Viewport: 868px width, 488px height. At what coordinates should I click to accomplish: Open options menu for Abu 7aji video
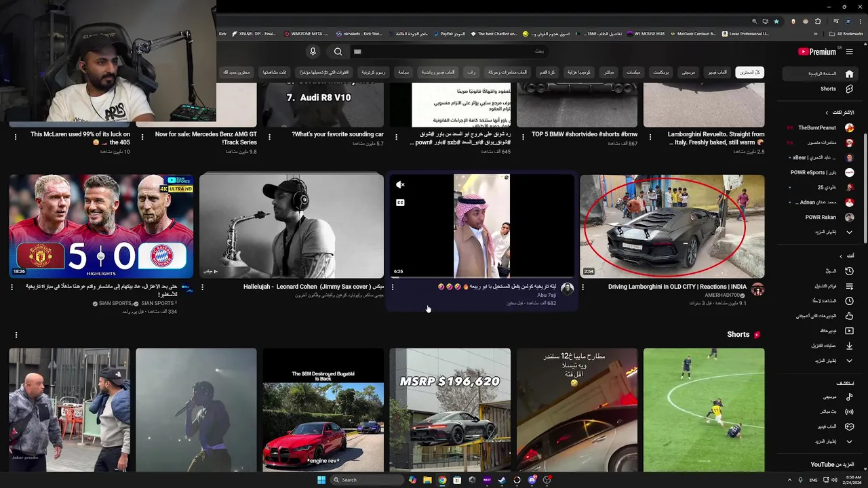pyautogui.click(x=393, y=287)
